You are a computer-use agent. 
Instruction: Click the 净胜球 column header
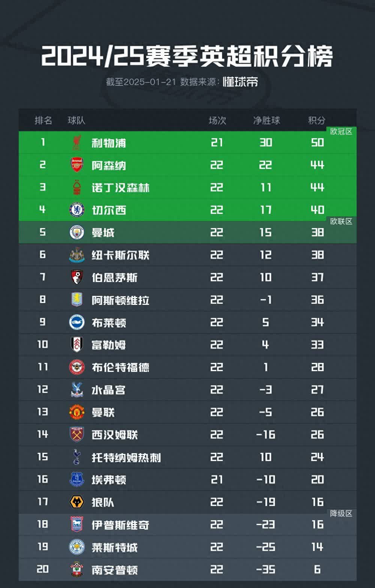point(266,121)
